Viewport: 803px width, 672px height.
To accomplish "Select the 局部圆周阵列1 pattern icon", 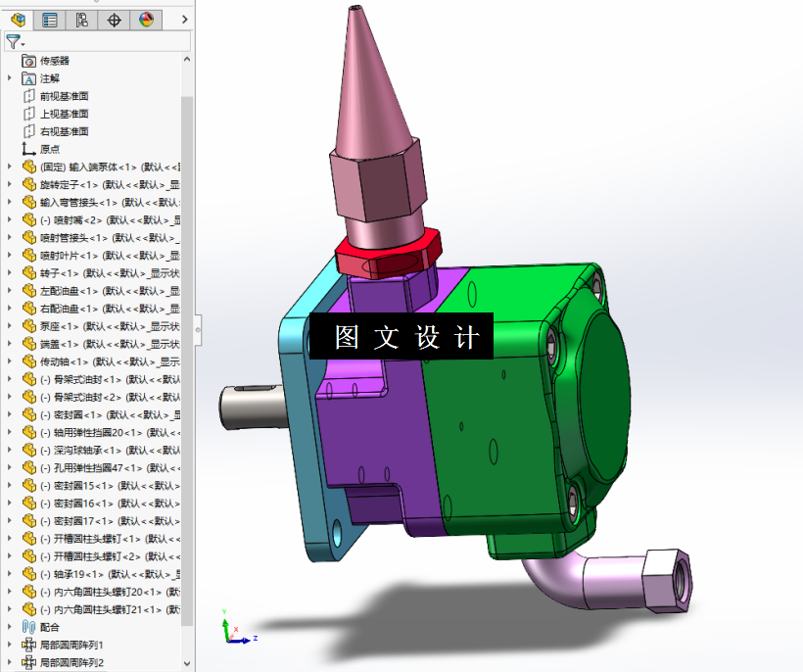I will click(28, 645).
